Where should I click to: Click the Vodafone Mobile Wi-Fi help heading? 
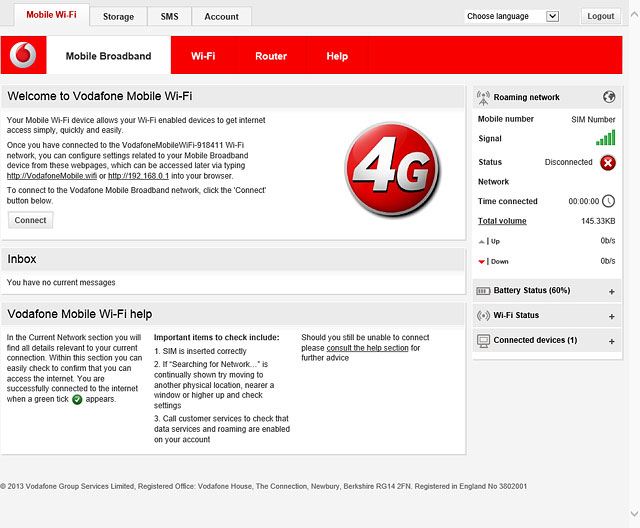click(80, 314)
